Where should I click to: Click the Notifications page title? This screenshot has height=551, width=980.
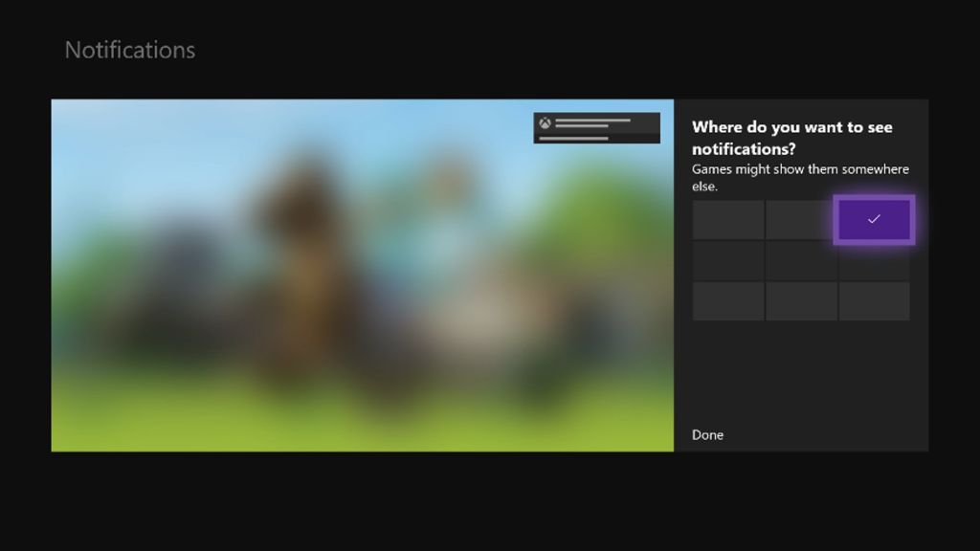[130, 50]
